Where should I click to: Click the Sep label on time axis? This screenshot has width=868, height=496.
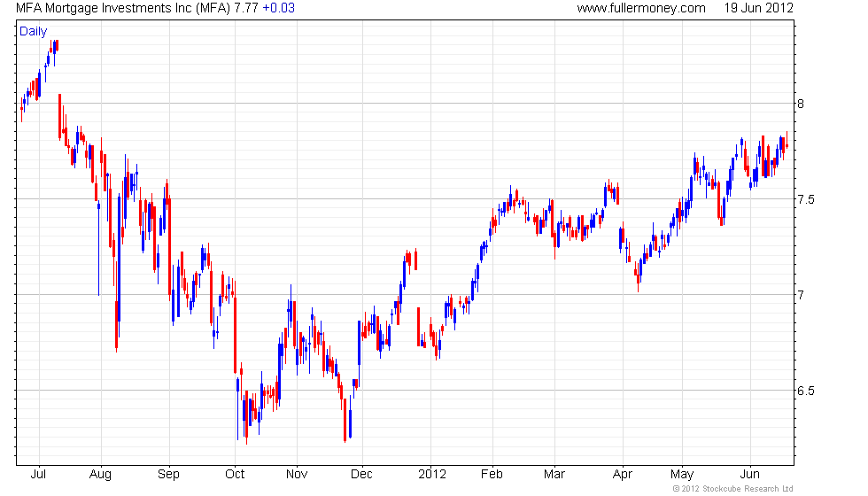[x=168, y=475]
